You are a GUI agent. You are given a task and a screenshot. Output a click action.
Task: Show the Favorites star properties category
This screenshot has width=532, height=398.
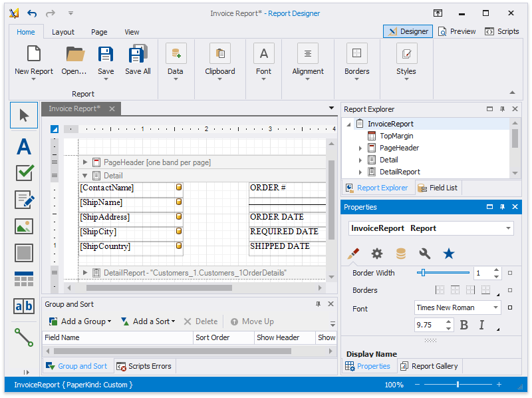pos(449,254)
